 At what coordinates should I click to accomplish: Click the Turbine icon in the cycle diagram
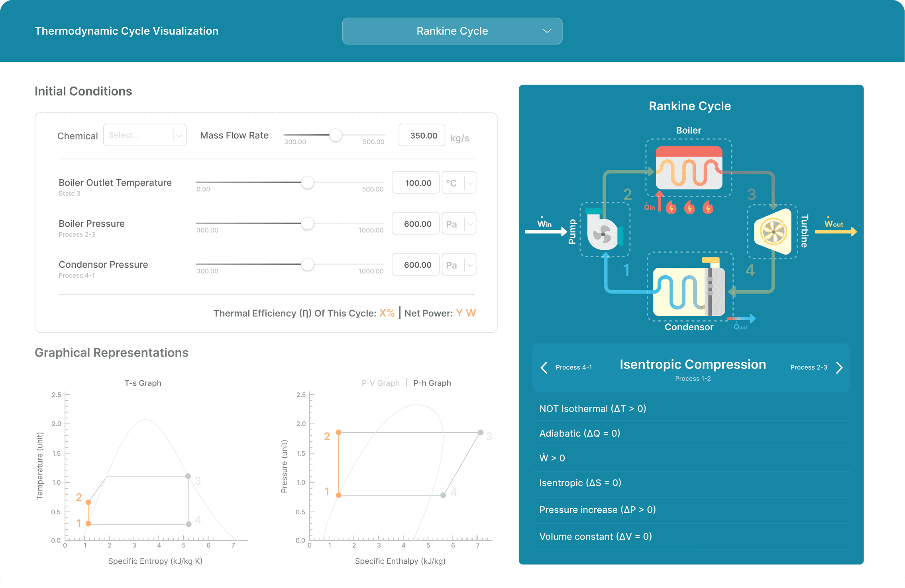773,231
